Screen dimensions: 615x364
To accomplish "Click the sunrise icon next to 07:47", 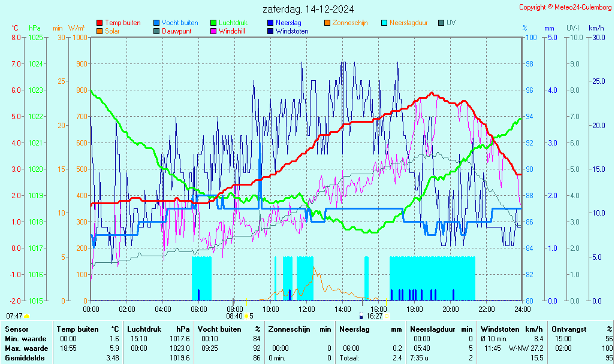I will tap(26, 316).
